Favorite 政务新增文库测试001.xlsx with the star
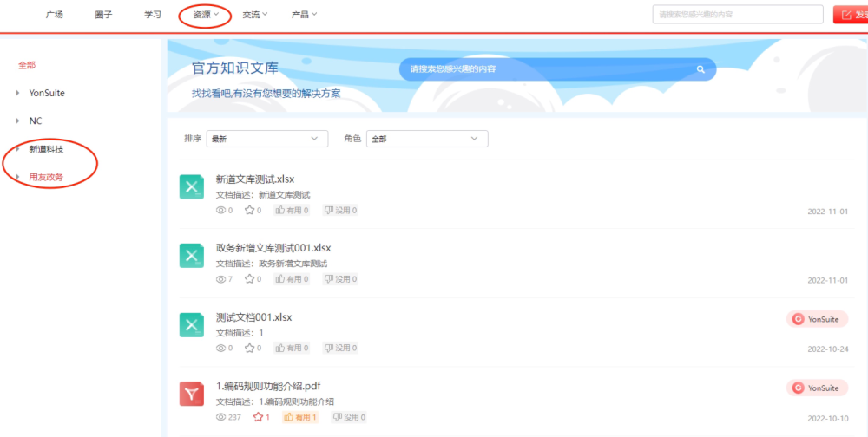This screenshot has width=868, height=437. point(250,279)
